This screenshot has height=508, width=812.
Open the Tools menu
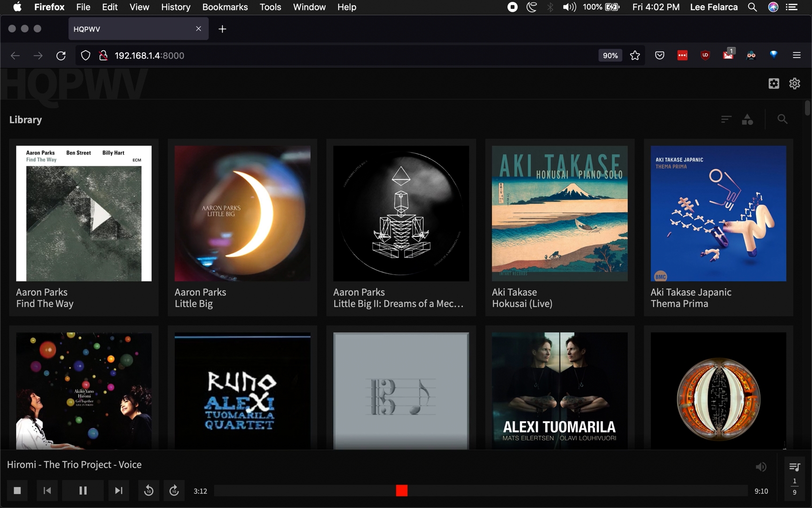270,7
